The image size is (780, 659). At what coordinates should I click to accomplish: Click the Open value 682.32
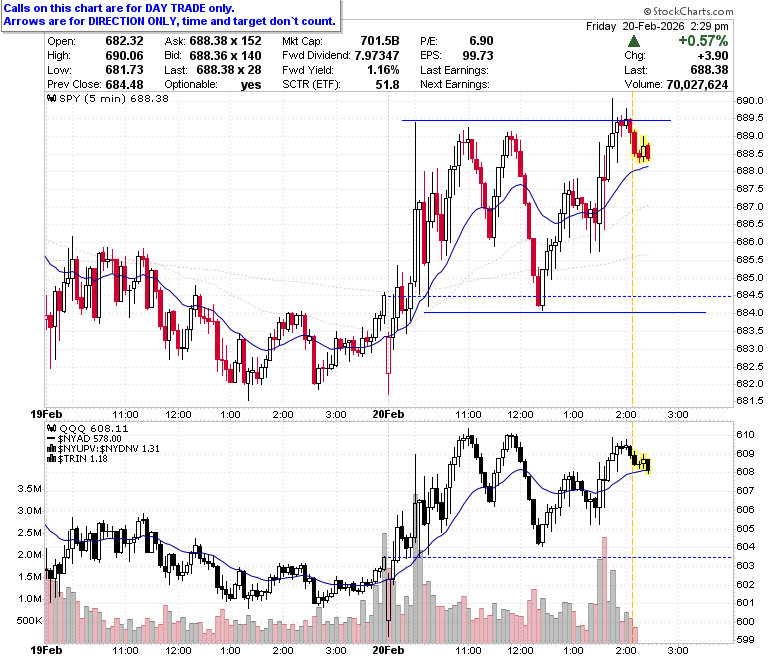click(124, 41)
